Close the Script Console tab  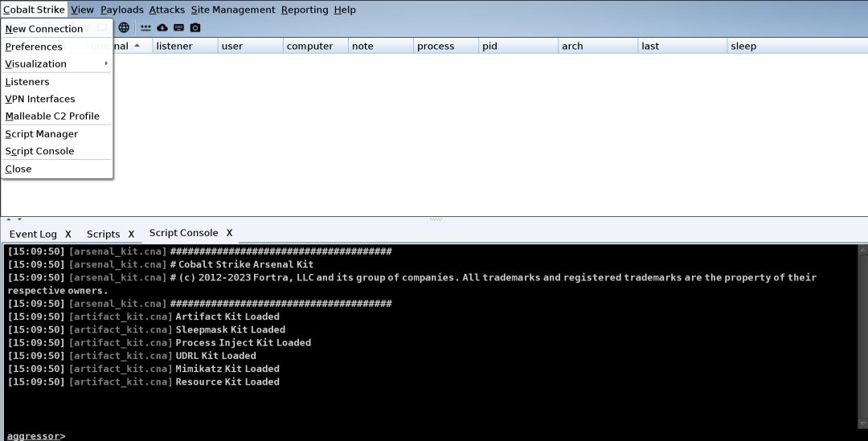click(229, 233)
